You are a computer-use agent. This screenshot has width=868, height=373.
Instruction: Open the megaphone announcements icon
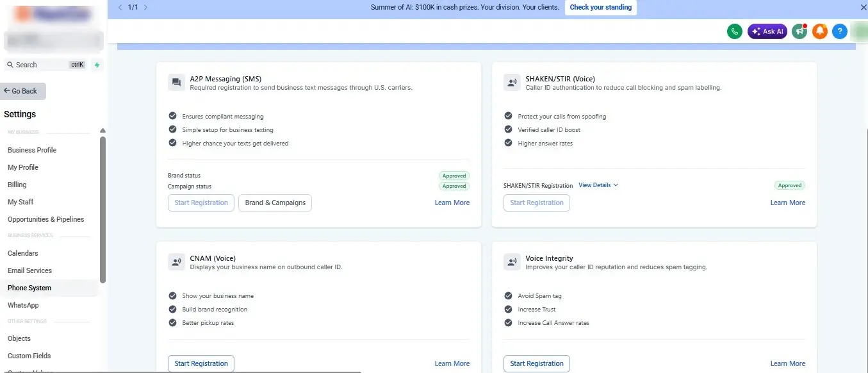(799, 31)
